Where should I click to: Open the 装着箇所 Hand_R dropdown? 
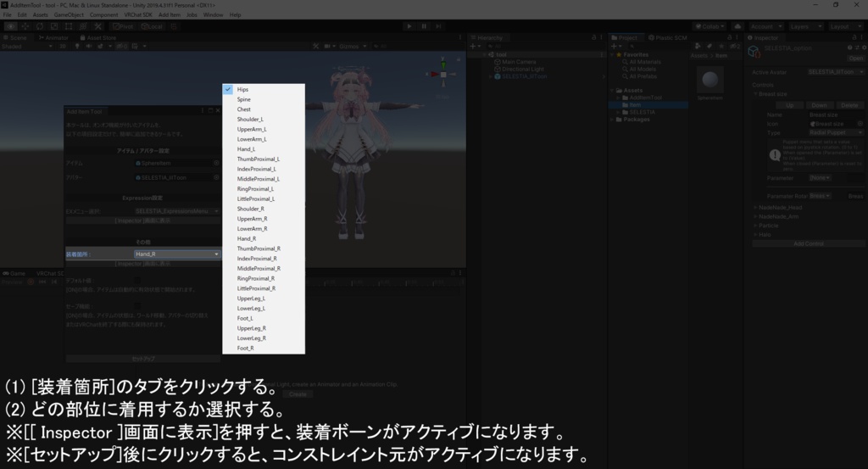click(177, 254)
